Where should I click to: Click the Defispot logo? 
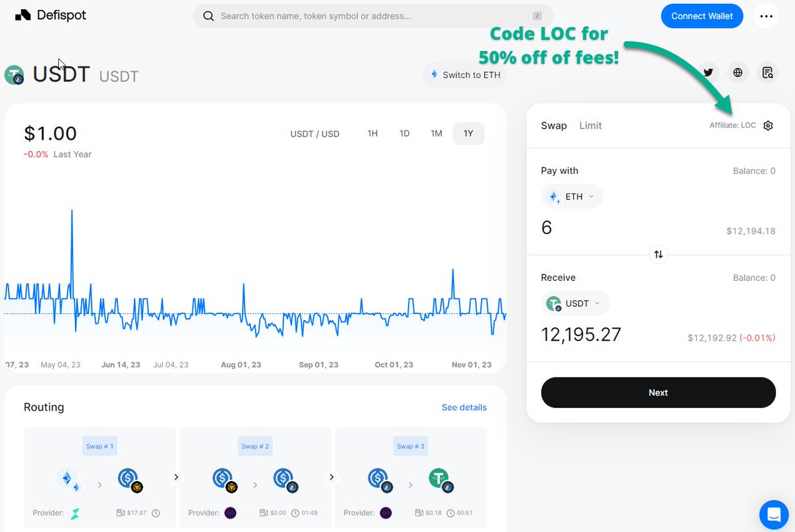(x=50, y=15)
